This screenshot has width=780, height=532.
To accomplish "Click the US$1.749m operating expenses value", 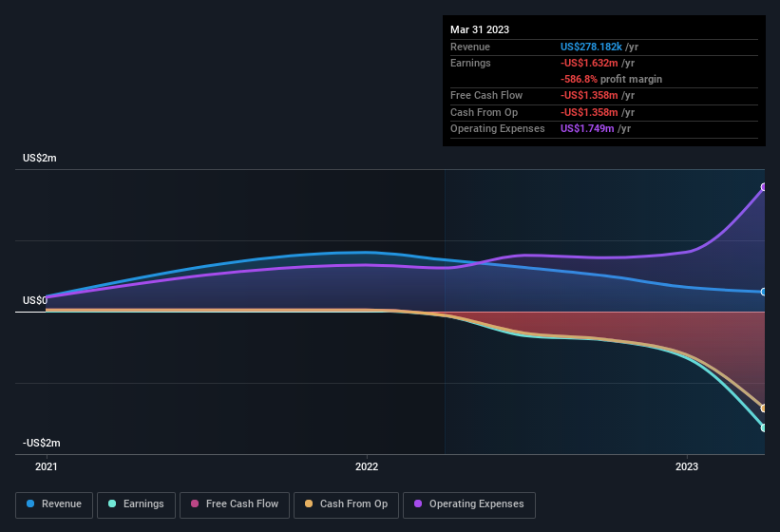I will 587,128.
